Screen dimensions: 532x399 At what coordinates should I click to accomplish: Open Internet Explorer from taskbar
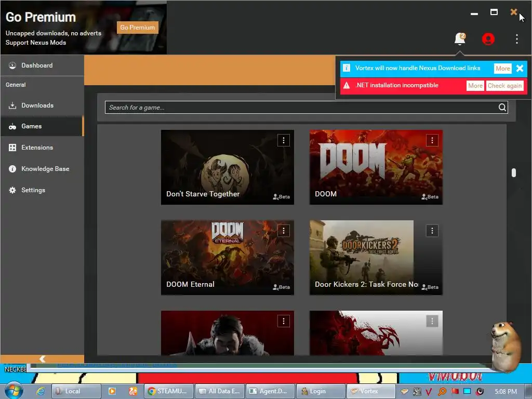point(41,391)
